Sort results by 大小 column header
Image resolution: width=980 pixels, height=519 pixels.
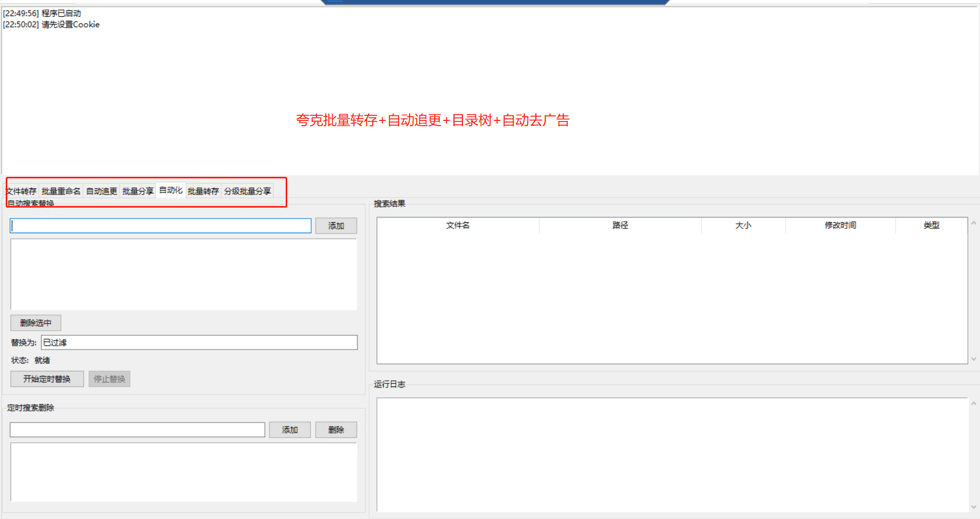pyautogui.click(x=743, y=225)
